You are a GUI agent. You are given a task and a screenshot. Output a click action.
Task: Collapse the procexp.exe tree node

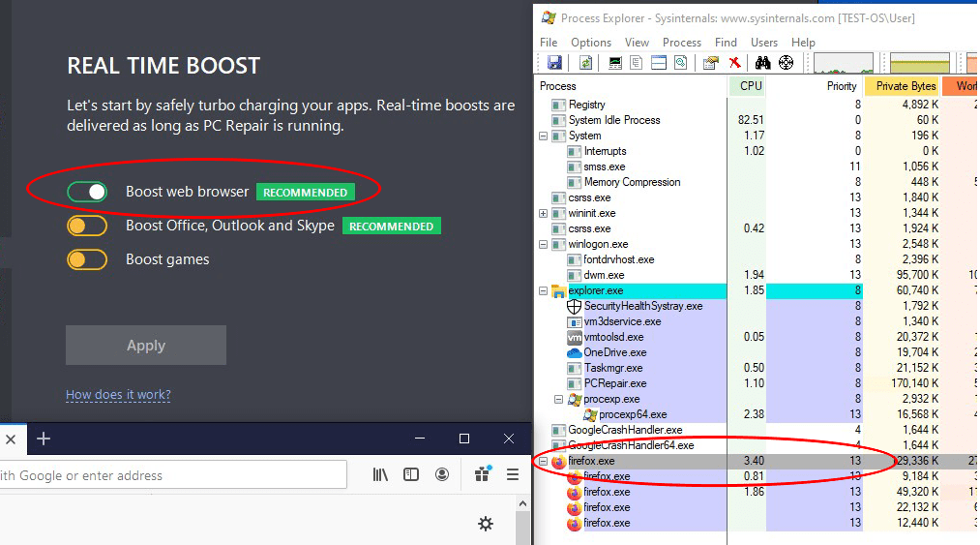[559, 399]
